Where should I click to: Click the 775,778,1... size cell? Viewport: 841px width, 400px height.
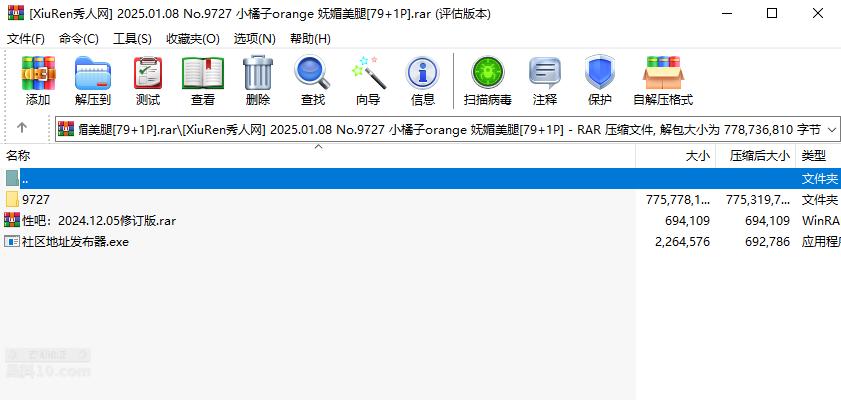point(678,200)
